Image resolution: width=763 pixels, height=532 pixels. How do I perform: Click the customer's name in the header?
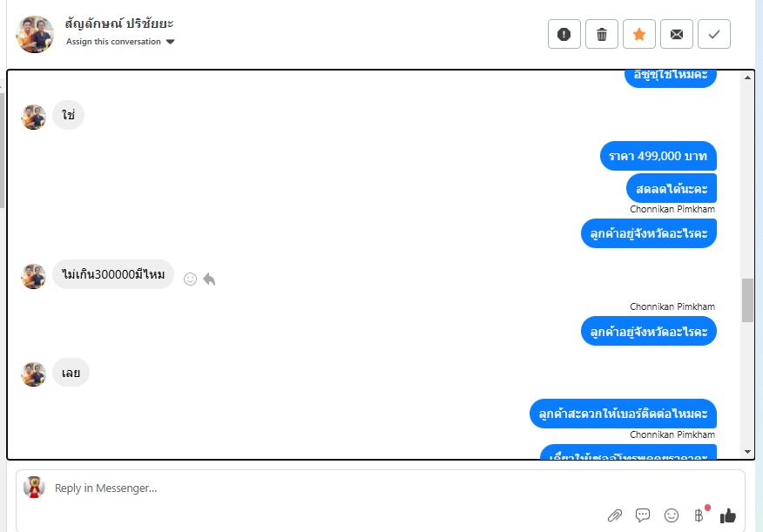pyautogui.click(x=119, y=23)
